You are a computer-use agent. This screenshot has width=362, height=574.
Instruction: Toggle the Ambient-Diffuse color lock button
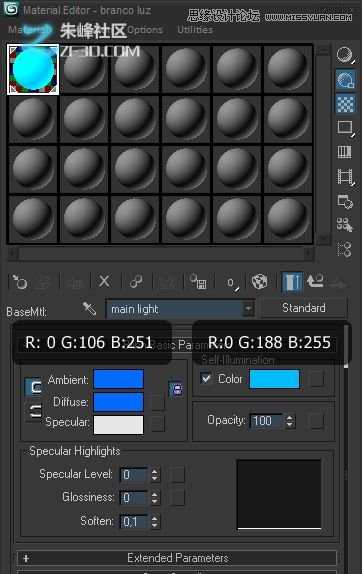click(33, 387)
